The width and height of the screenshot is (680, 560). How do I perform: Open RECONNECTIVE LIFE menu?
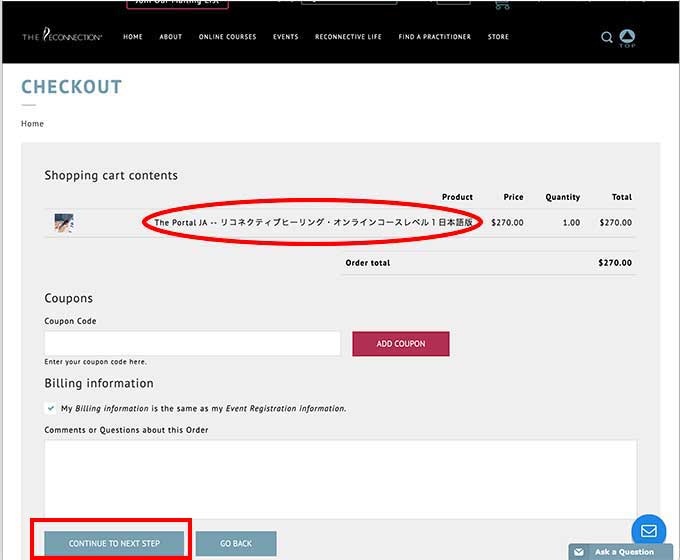point(348,37)
